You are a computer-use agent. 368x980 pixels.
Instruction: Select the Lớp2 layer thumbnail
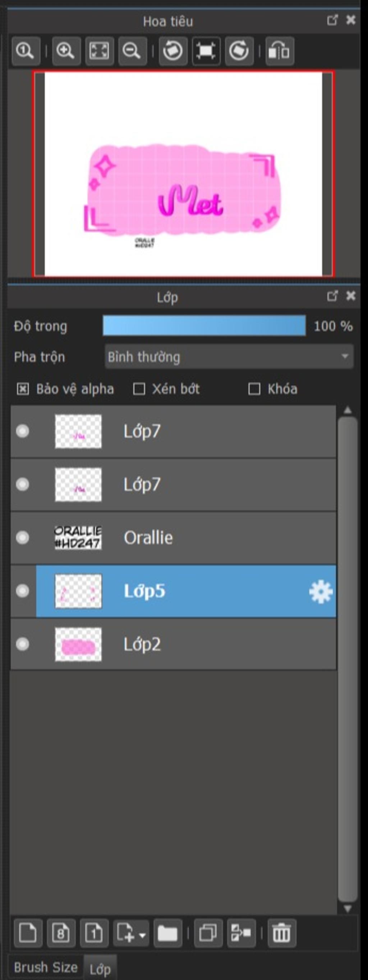78,644
